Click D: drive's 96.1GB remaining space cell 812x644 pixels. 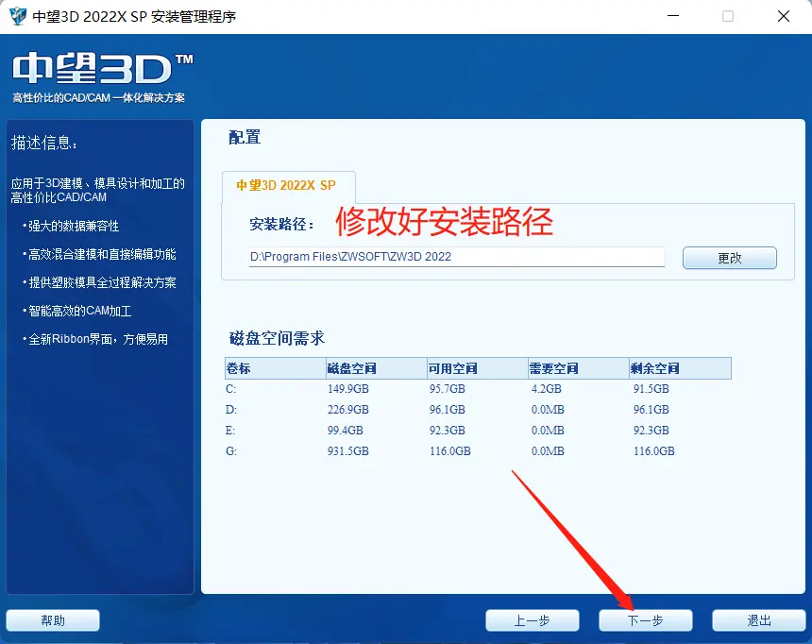click(651, 409)
